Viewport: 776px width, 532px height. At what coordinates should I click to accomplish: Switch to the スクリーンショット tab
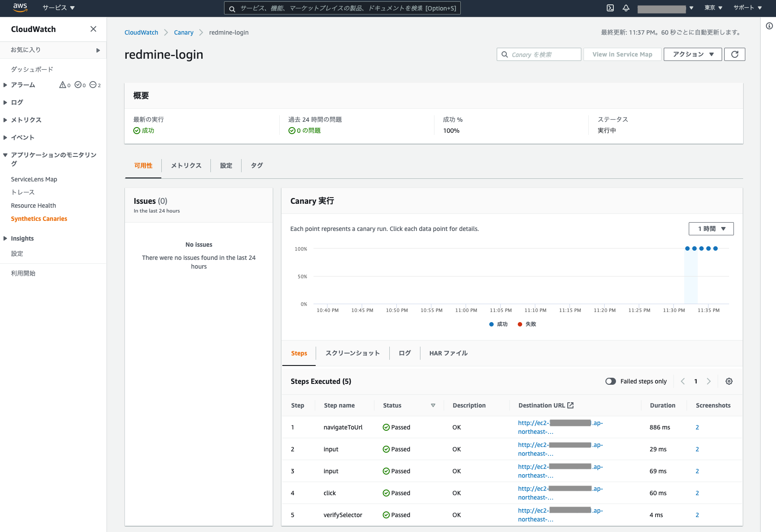352,353
